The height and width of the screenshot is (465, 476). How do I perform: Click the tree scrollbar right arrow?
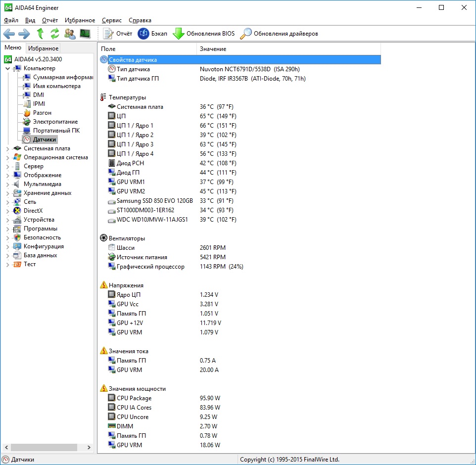coord(89,447)
